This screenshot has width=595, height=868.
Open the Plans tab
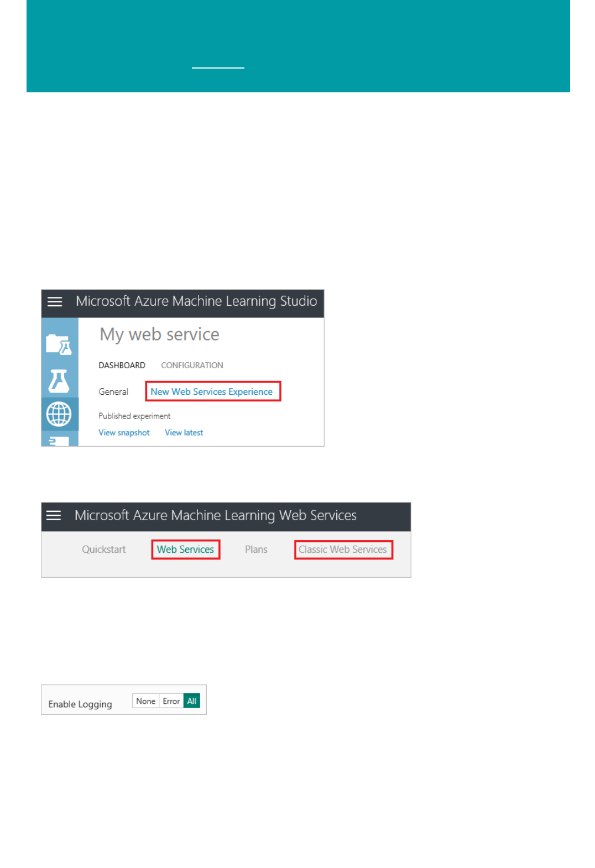[256, 550]
